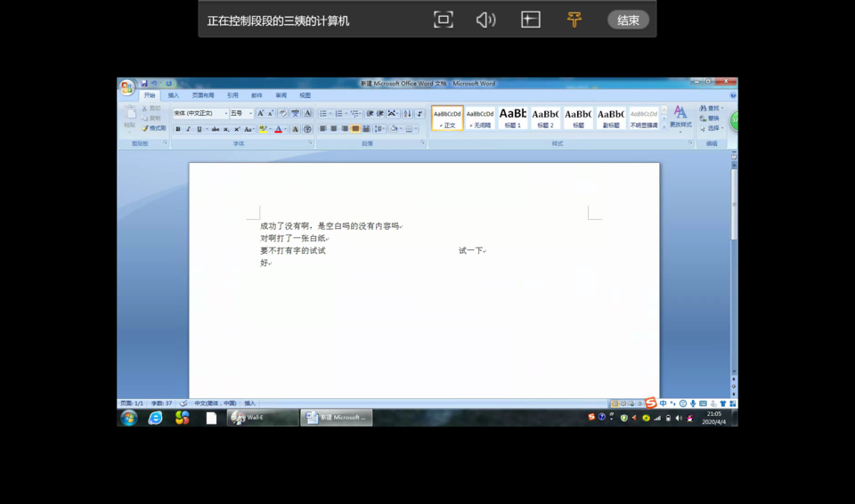Open the Office Button menu
The image size is (855, 504).
[x=126, y=87]
